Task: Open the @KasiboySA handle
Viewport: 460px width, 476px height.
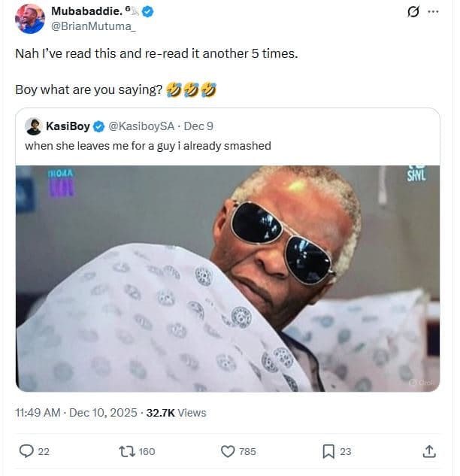Action: coord(140,126)
